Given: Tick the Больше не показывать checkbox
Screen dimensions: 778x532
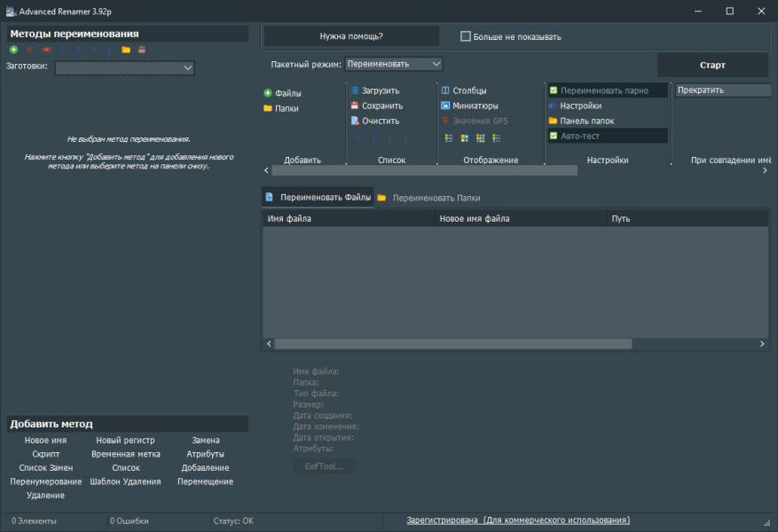Looking at the screenshot, I should tap(466, 36).
